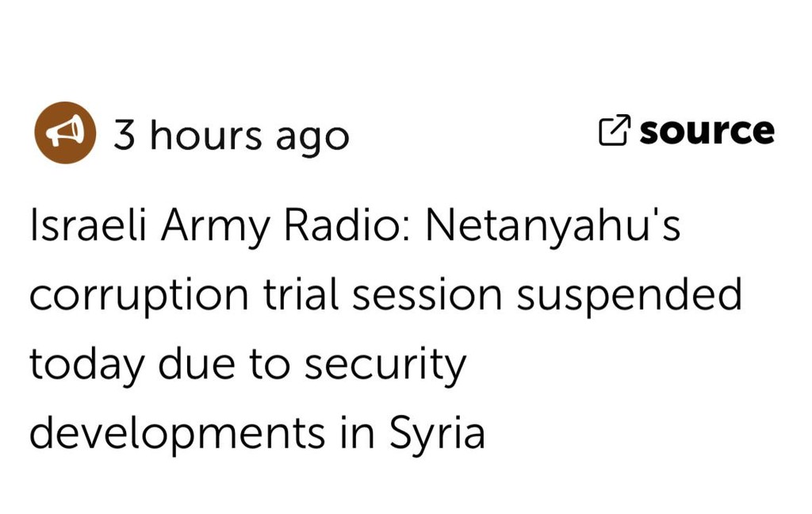
Task: Open the external link arrow icon
Action: tap(615, 130)
